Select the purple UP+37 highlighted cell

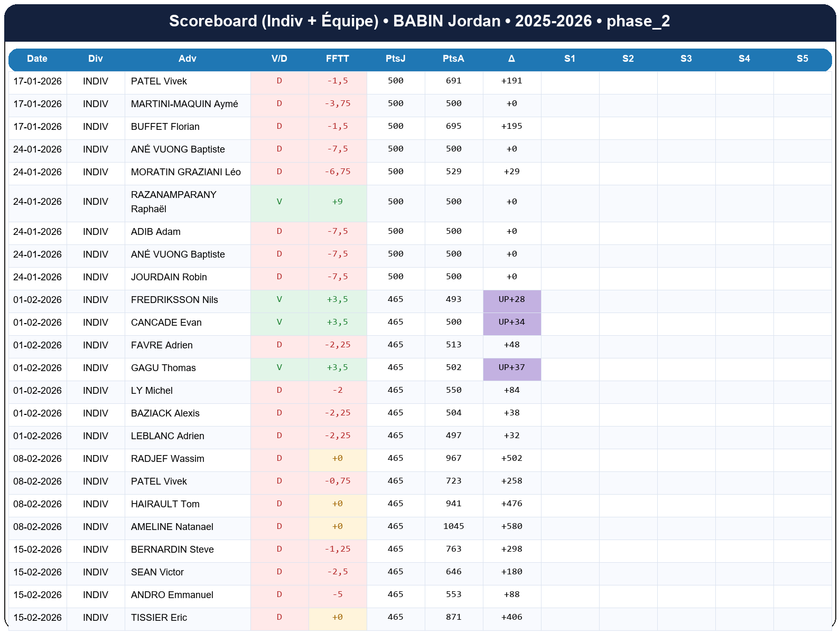512,368
